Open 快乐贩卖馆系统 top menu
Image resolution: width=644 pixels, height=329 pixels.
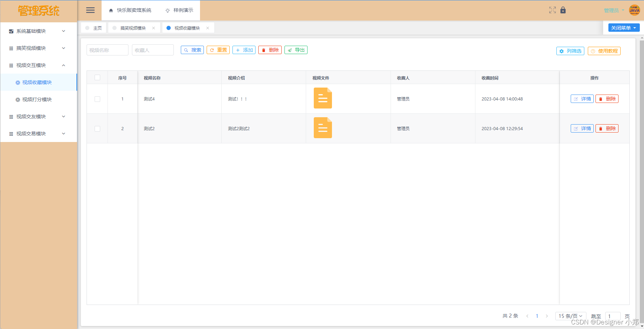(130, 10)
